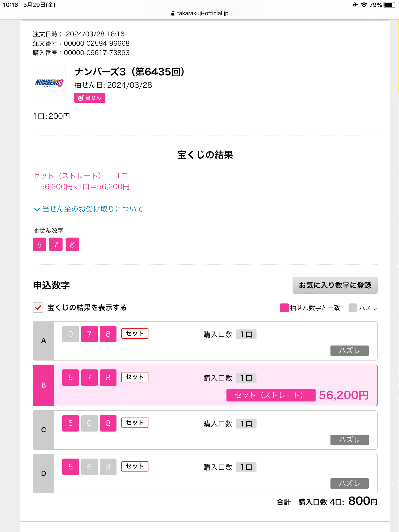Tap the airplane mode icon
Image resolution: width=399 pixels, height=532 pixels.
pyautogui.click(x=355, y=5)
